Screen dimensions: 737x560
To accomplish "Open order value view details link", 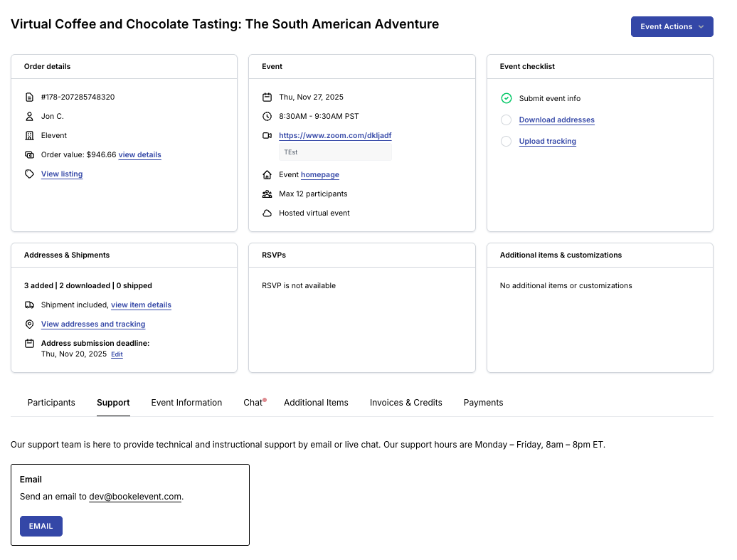I will (x=139, y=154).
